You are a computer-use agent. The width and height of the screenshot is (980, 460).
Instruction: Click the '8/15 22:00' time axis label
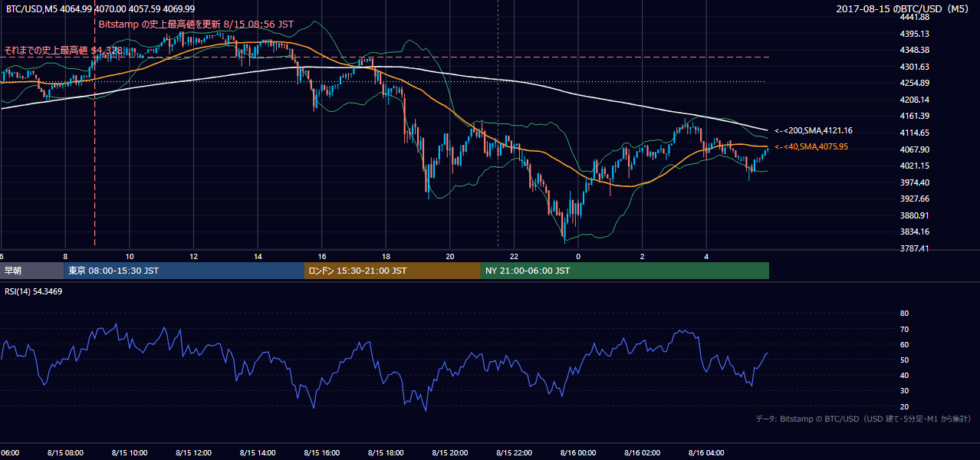(x=514, y=453)
